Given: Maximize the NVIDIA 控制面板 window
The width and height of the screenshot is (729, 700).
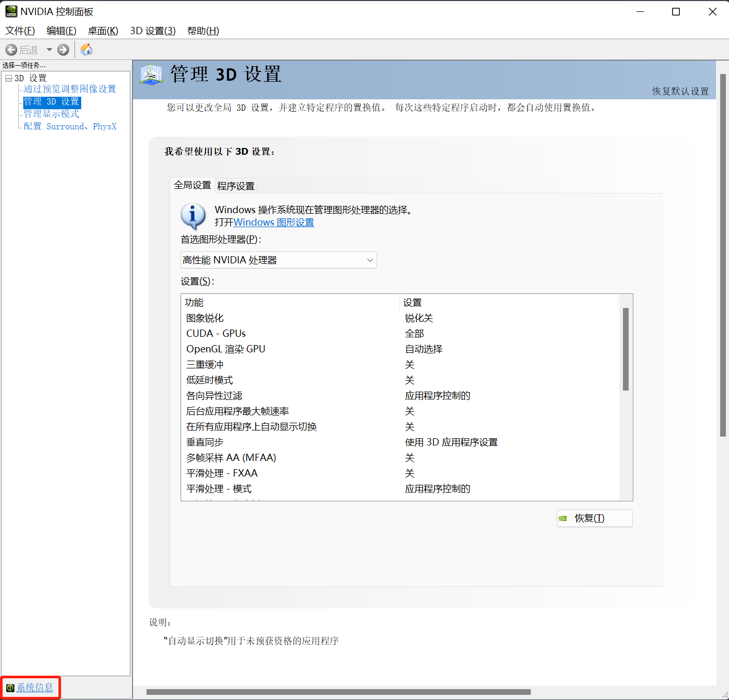Looking at the screenshot, I should coord(676,11).
